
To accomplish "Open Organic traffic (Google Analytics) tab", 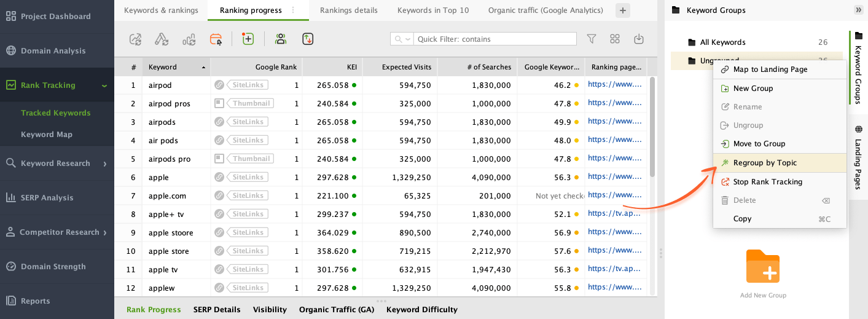I will [x=545, y=10].
